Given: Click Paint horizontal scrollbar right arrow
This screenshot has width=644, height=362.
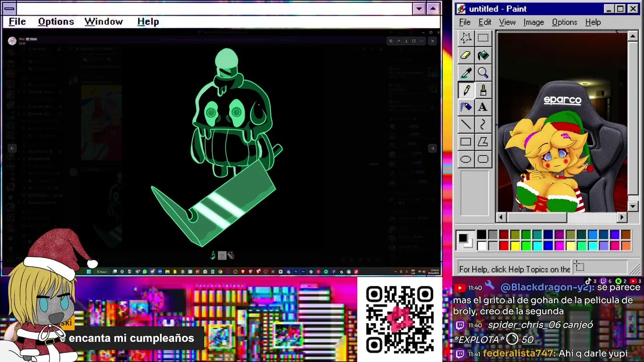Looking at the screenshot, I should (622, 217).
